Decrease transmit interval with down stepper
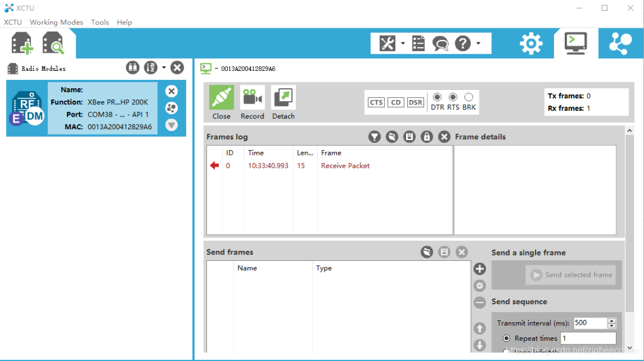 tap(612, 326)
